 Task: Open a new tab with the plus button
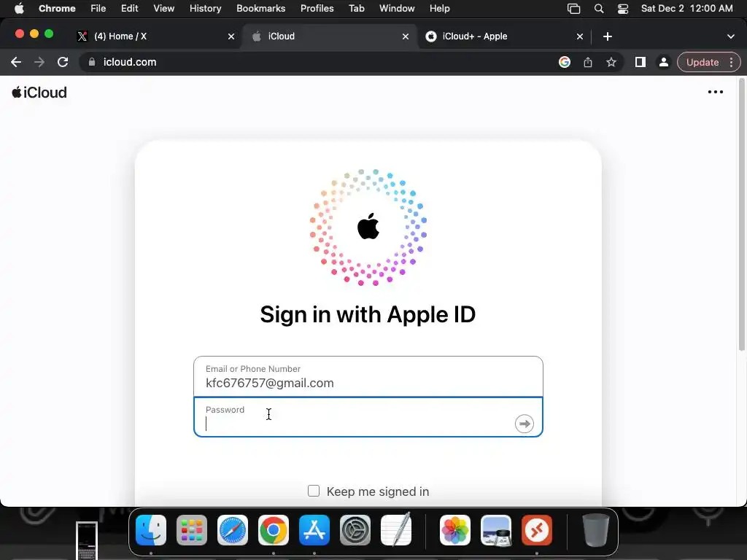pyautogui.click(x=608, y=36)
